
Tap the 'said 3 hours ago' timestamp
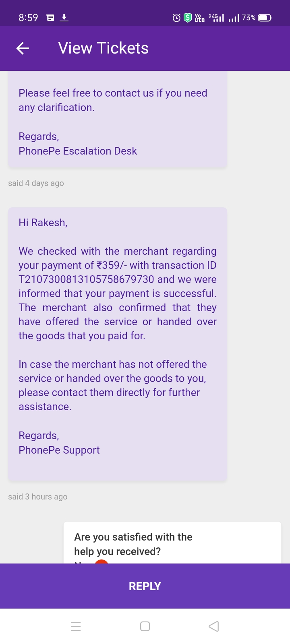coord(38,497)
